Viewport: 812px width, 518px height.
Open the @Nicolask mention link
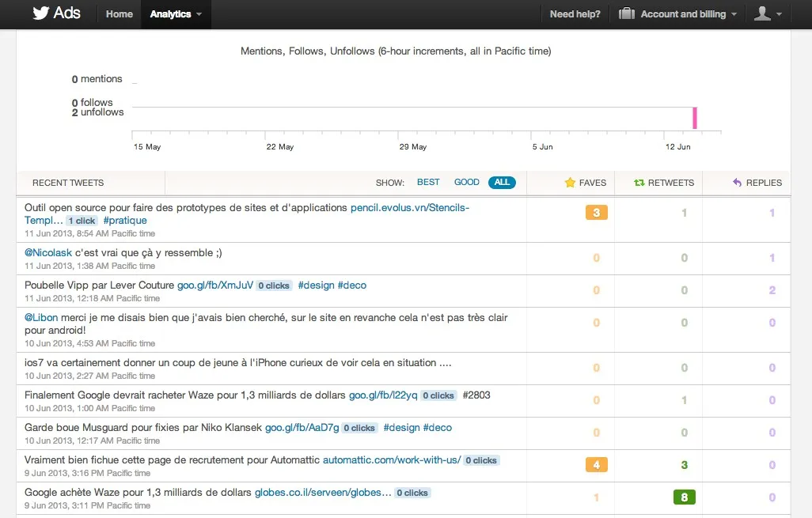pyautogui.click(x=48, y=252)
